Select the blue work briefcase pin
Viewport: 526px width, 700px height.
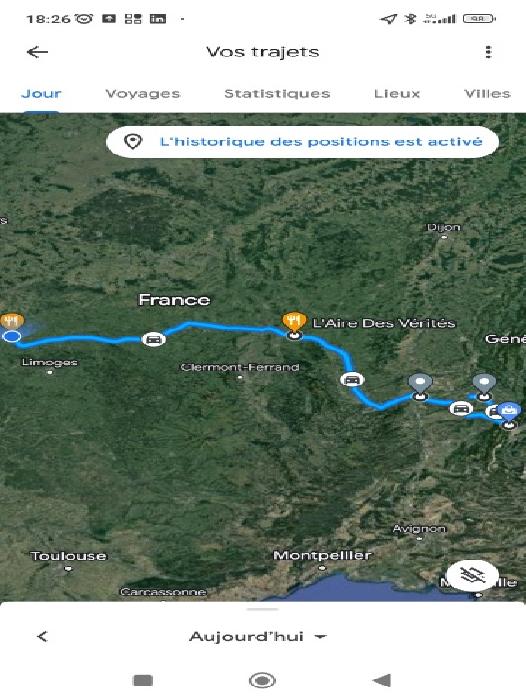pos(509,412)
